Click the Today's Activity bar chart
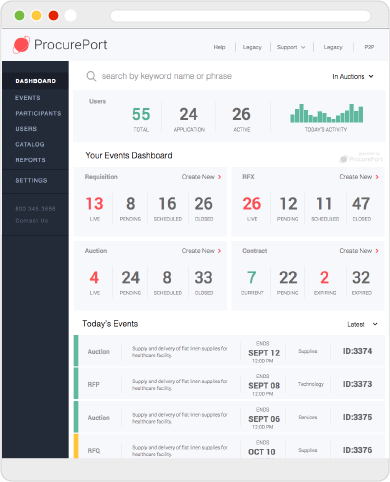Viewport: 390px width, 482px height. point(327,113)
